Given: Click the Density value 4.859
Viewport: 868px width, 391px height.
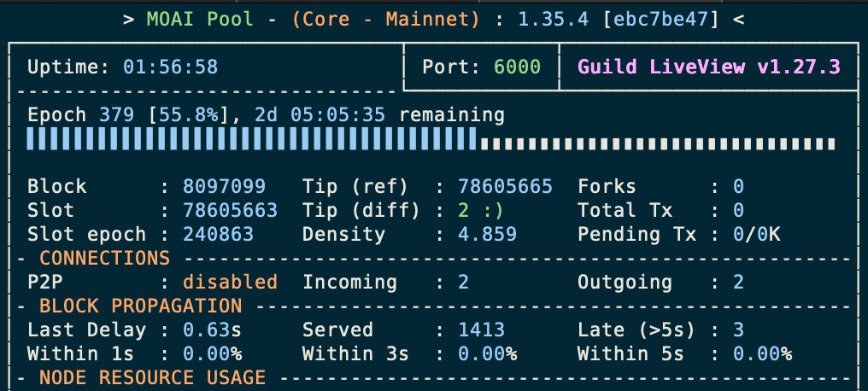Looking at the screenshot, I should [x=487, y=234].
